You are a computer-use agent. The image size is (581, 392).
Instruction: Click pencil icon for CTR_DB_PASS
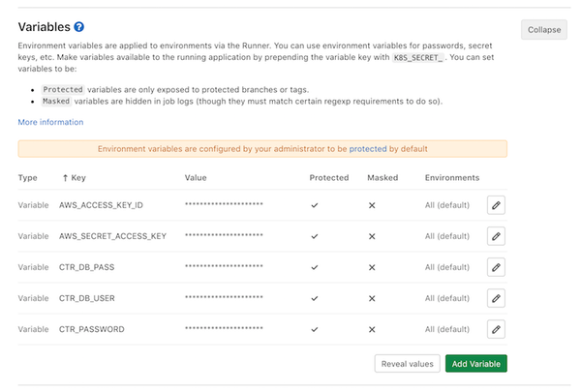coord(496,267)
